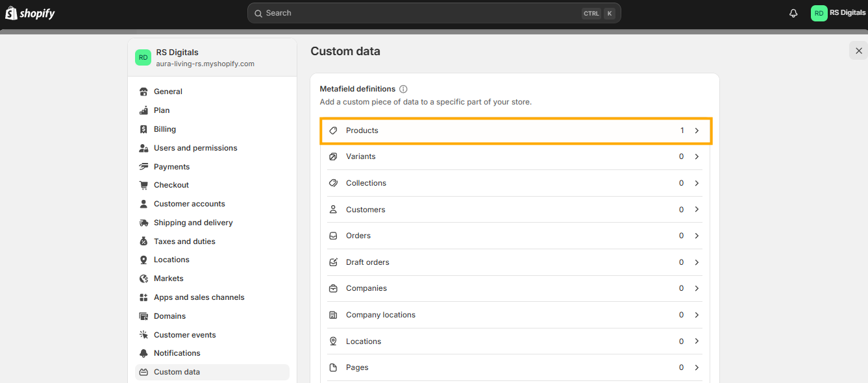Click the Companies briefcase icon
The height and width of the screenshot is (383, 868).
pyautogui.click(x=333, y=288)
